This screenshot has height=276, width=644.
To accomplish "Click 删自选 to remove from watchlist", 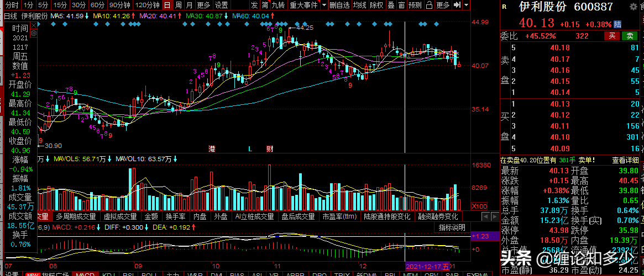I will click(x=339, y=6).
